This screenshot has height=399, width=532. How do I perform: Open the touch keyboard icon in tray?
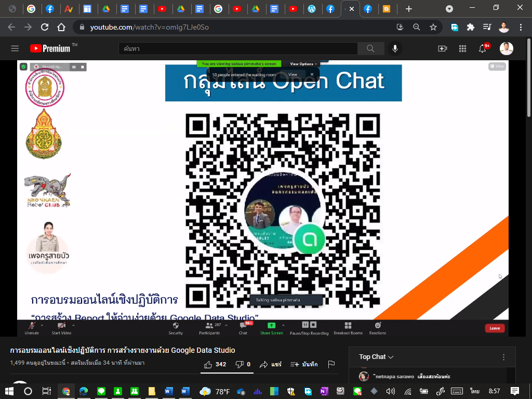[x=457, y=391]
